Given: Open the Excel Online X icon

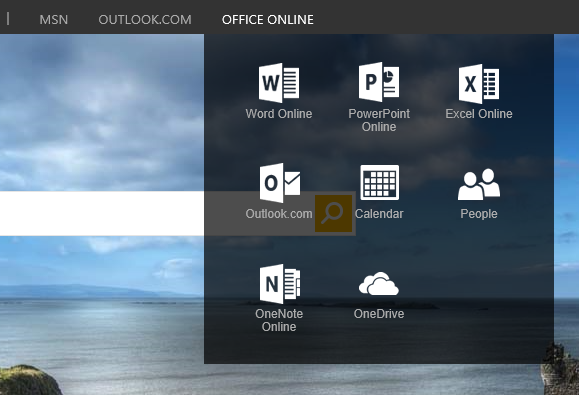Looking at the screenshot, I should point(479,84).
